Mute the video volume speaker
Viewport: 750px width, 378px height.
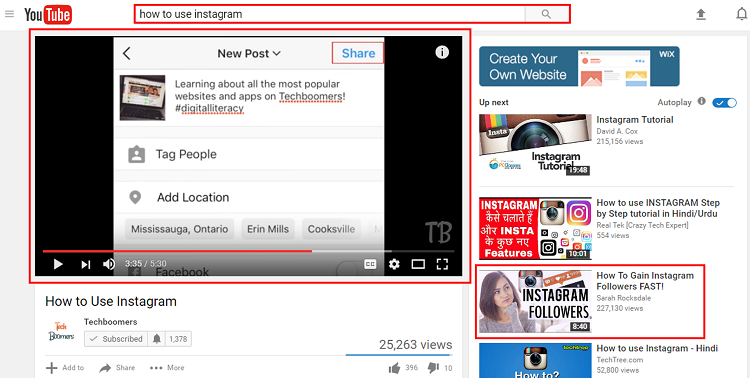pyautogui.click(x=109, y=264)
